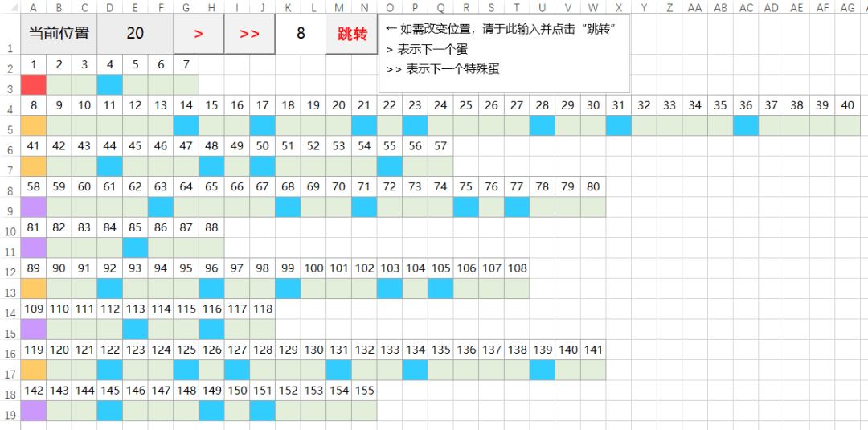Screen dimensions: 868x430
Task: Click the blue cell under number 139
Action: [542, 370]
